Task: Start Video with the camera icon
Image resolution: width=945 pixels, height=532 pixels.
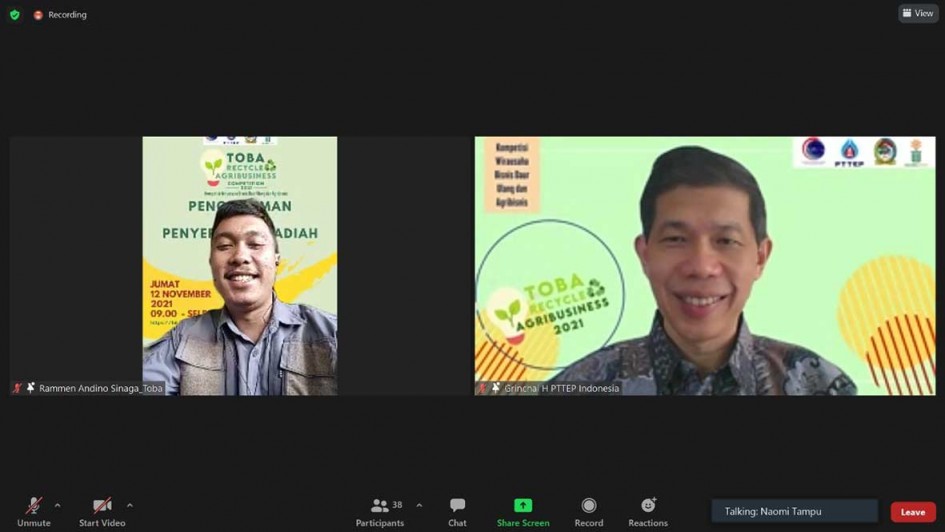Action: click(x=102, y=512)
